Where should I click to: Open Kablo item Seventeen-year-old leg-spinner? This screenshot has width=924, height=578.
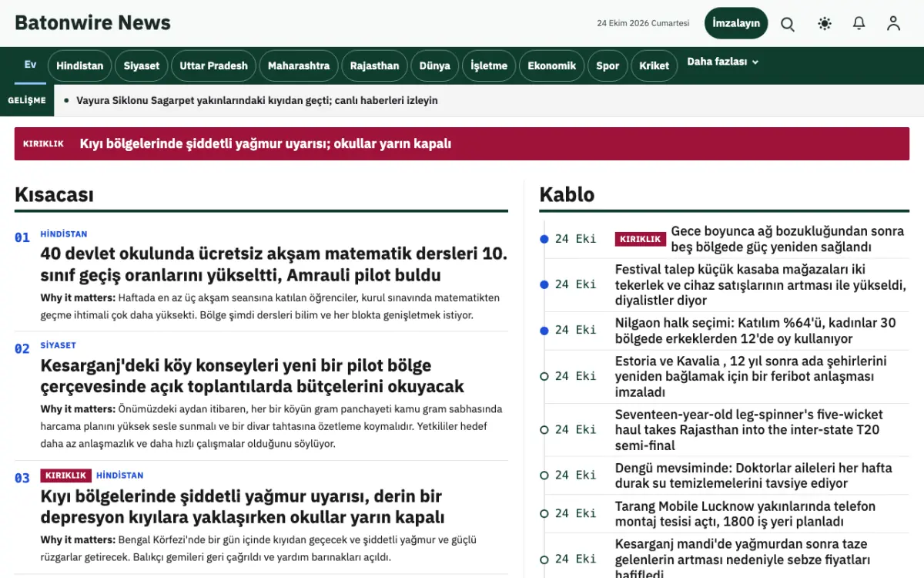749,430
